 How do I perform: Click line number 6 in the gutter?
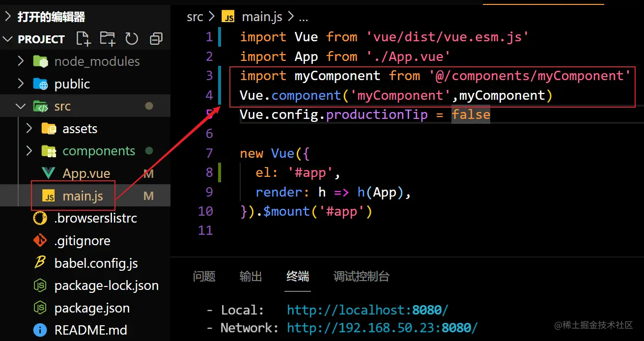[x=209, y=134]
